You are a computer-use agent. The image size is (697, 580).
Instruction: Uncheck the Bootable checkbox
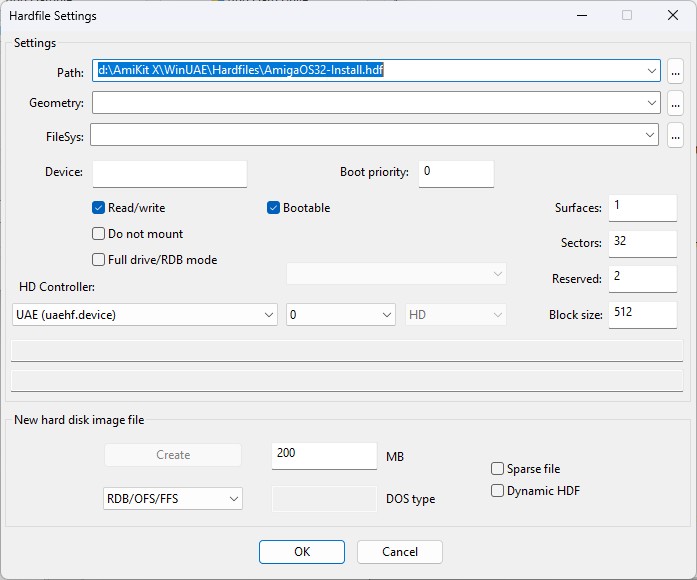point(274,208)
